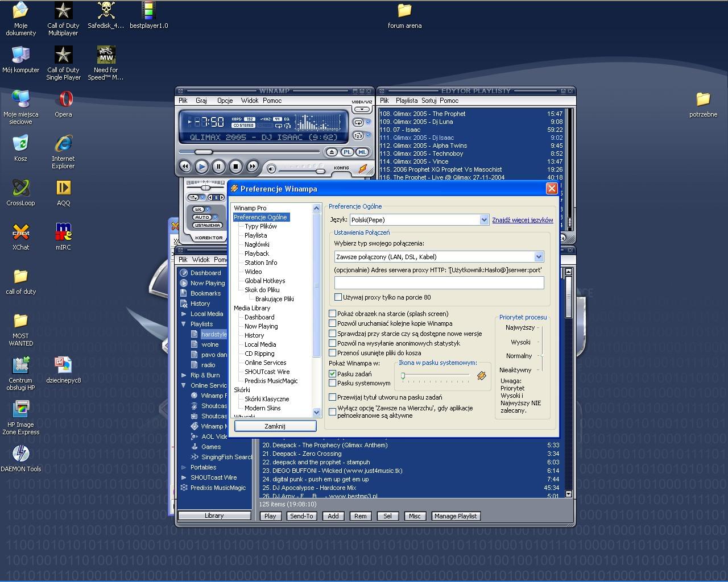The image size is (728, 582).
Task: Check the Pasku systemowym checkbox
Action: point(333,383)
